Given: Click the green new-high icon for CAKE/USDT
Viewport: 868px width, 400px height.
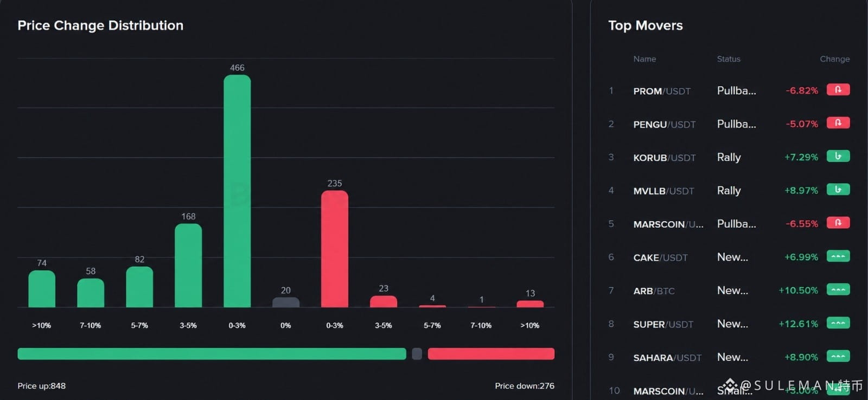Looking at the screenshot, I should point(838,256).
